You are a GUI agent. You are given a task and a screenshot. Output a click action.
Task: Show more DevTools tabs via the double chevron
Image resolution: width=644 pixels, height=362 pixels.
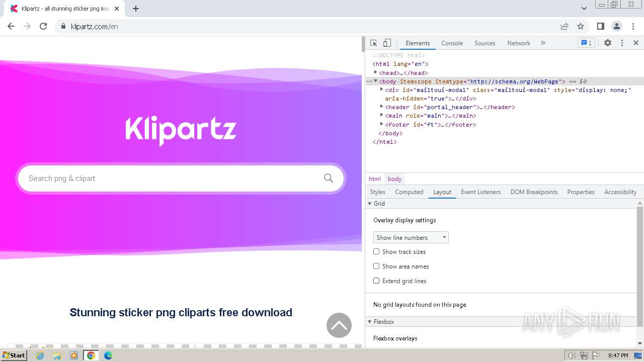click(x=543, y=43)
